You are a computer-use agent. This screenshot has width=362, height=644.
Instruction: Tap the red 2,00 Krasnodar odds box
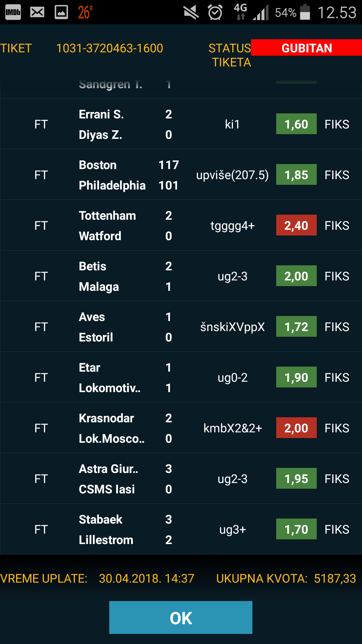coord(296,428)
